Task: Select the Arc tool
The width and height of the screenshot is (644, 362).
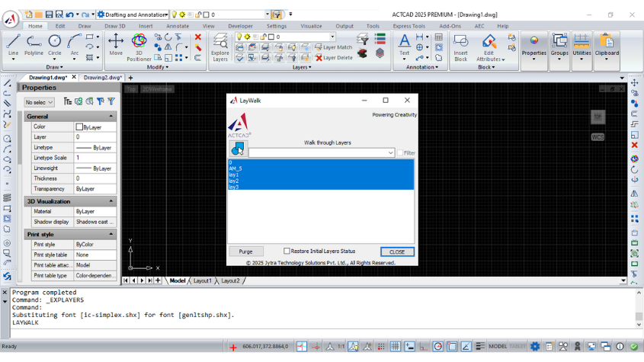Action: click(x=75, y=44)
